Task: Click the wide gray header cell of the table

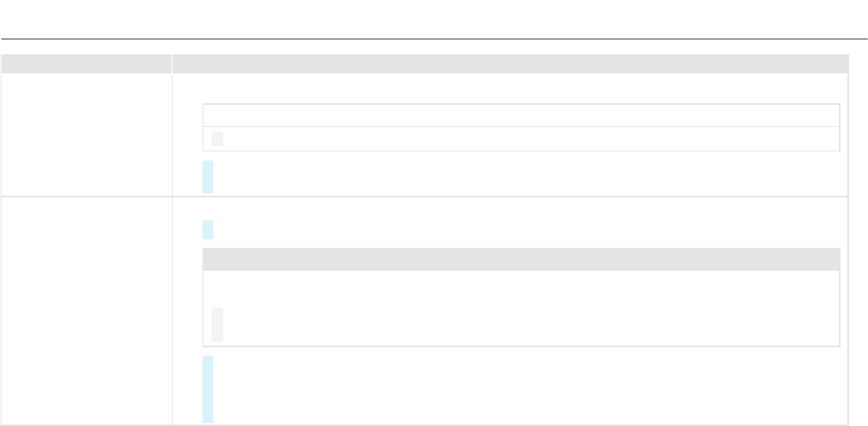Action: (510, 63)
